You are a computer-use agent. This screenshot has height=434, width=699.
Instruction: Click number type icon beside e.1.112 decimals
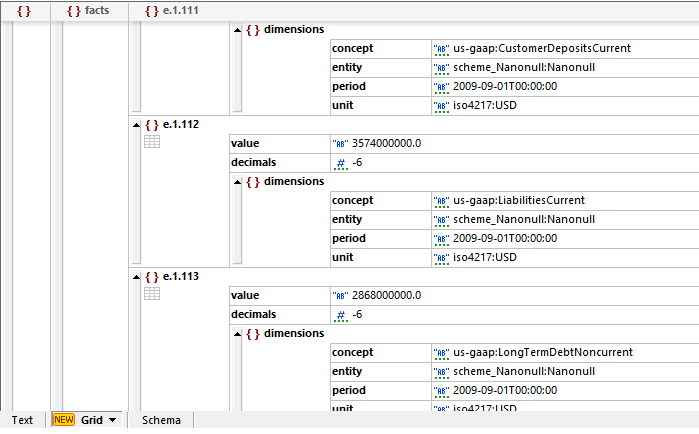pos(340,163)
